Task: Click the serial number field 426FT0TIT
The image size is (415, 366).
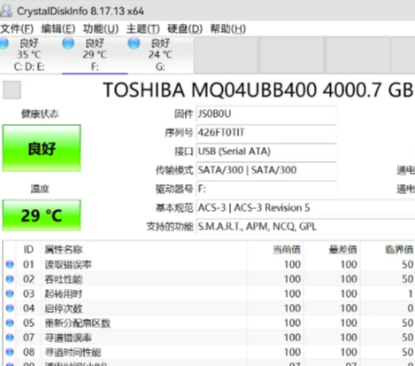Action: [x=267, y=133]
